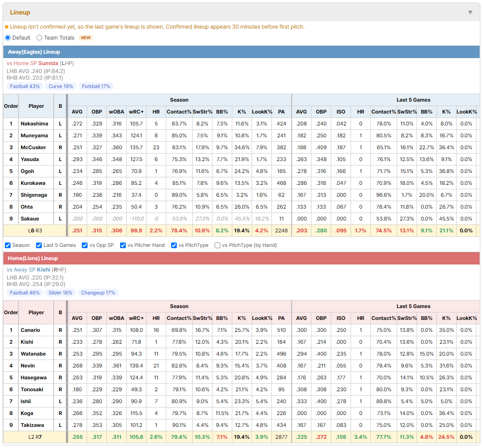
Task: Click player name Yasuda
Action: [29, 159]
